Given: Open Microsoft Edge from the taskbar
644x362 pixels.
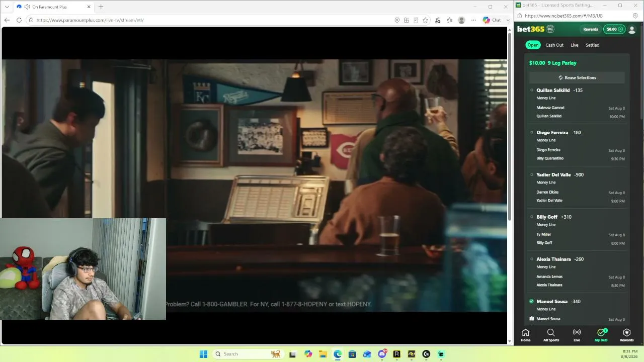Looking at the screenshot, I should [x=338, y=354].
